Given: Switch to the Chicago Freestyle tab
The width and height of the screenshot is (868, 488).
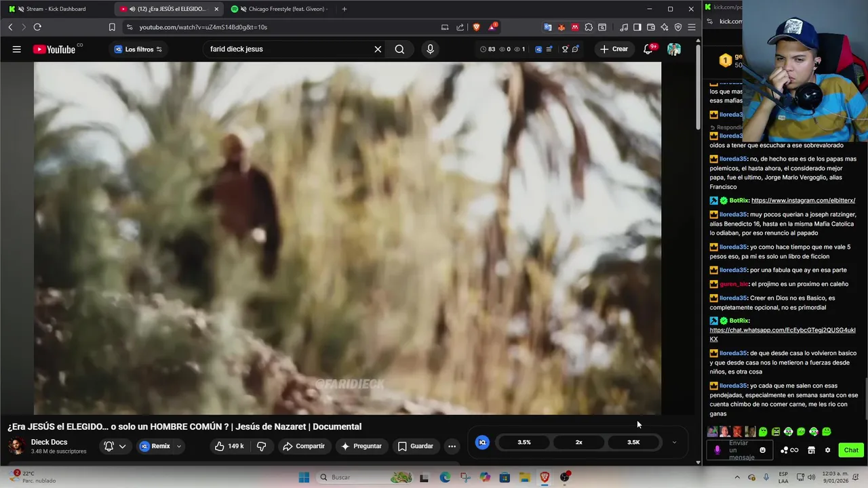Looking at the screenshot, I should tap(279, 9).
